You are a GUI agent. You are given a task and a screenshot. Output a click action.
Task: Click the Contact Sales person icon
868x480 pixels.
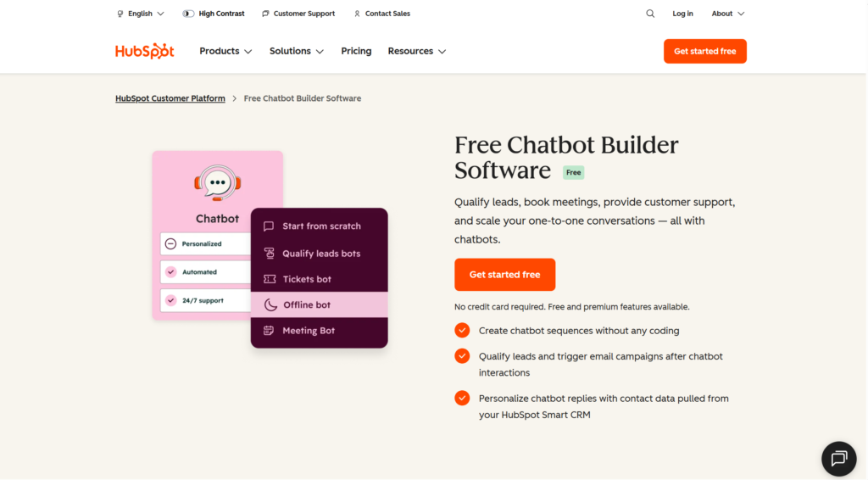(357, 14)
